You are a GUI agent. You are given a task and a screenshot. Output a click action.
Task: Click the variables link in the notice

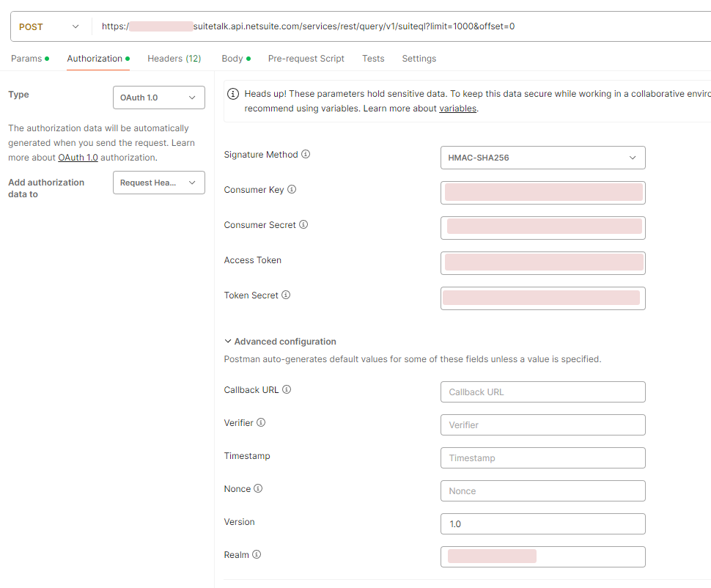click(x=457, y=109)
